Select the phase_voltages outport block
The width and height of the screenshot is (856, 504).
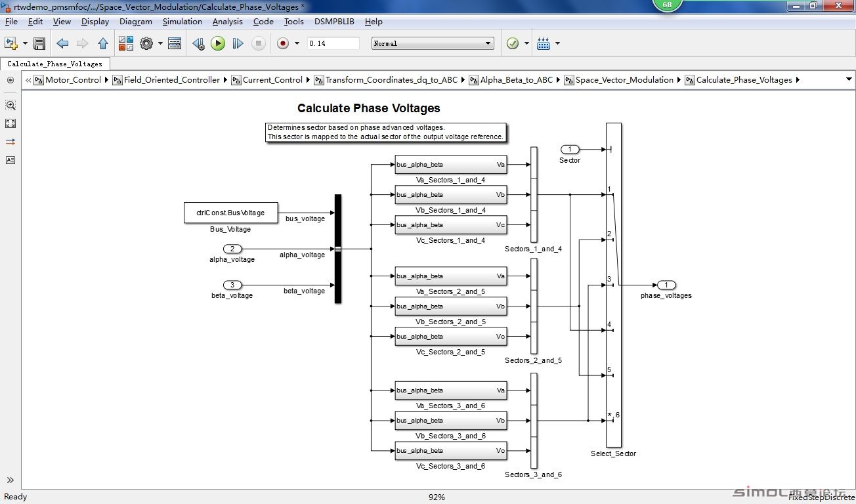[666, 285]
